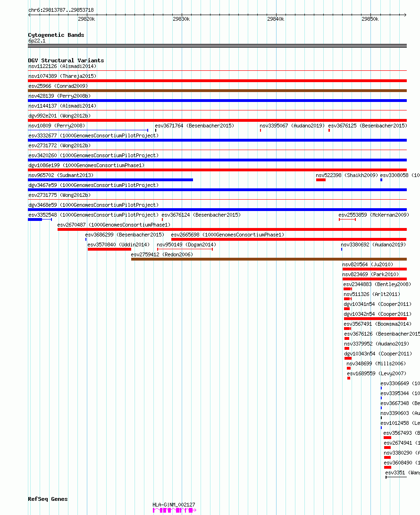Click the 29830k ruler position label
Image resolution: width=420 pixels, height=515 pixels.
pos(181,19)
